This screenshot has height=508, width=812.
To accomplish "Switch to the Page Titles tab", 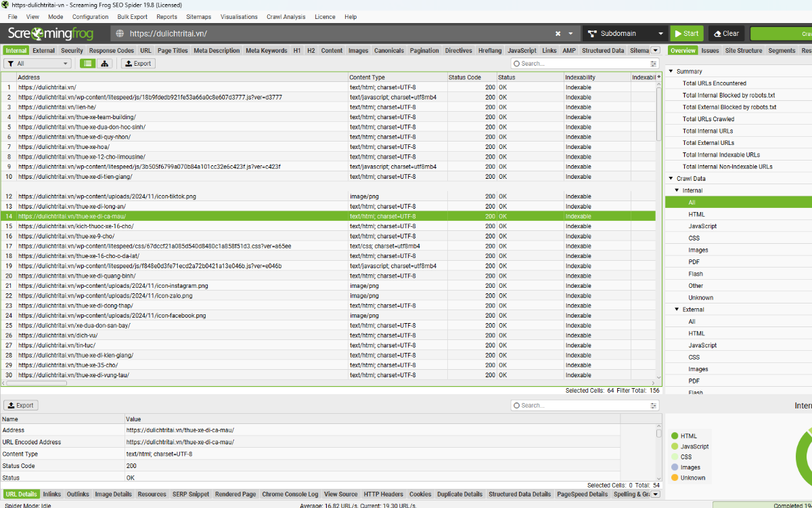I will click(173, 50).
